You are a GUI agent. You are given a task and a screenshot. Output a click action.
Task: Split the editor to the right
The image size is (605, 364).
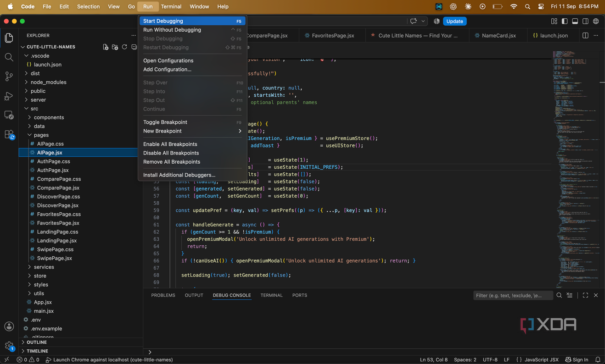point(585,35)
